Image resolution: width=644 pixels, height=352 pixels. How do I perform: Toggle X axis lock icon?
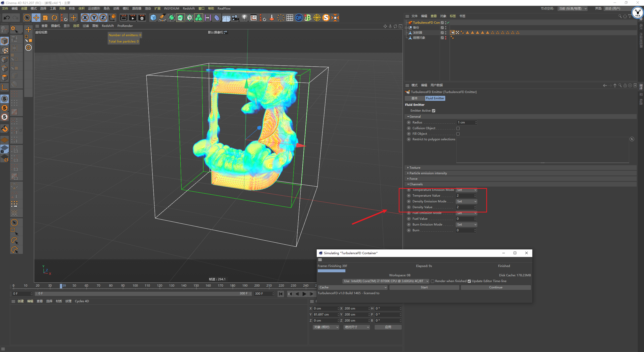click(x=85, y=18)
